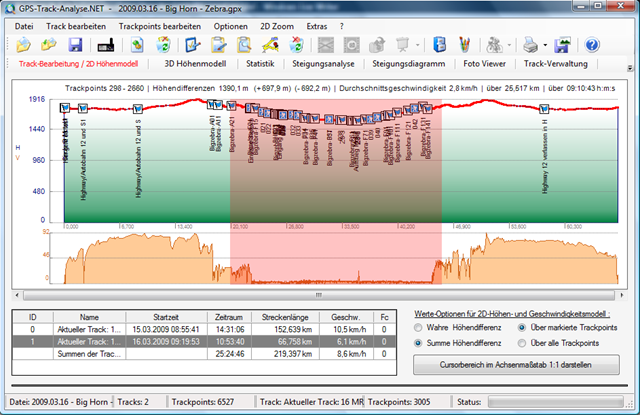Open the 'Track bearbeiten' menu

click(x=75, y=24)
